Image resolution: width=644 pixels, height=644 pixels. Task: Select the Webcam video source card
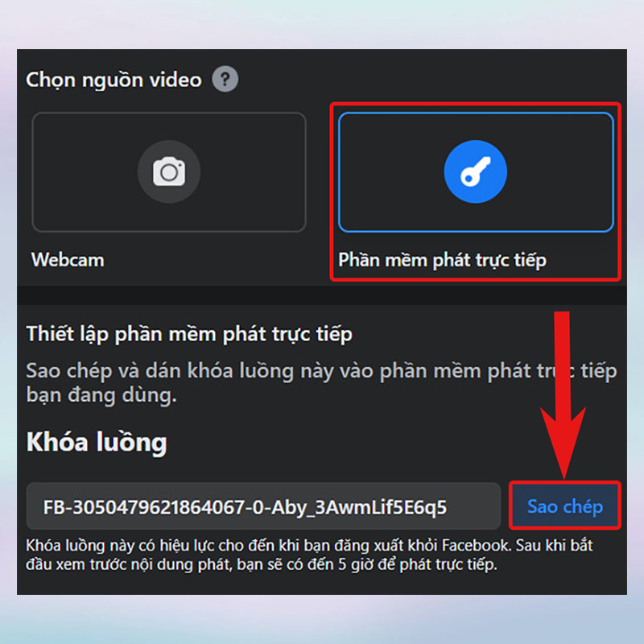pyautogui.click(x=169, y=172)
